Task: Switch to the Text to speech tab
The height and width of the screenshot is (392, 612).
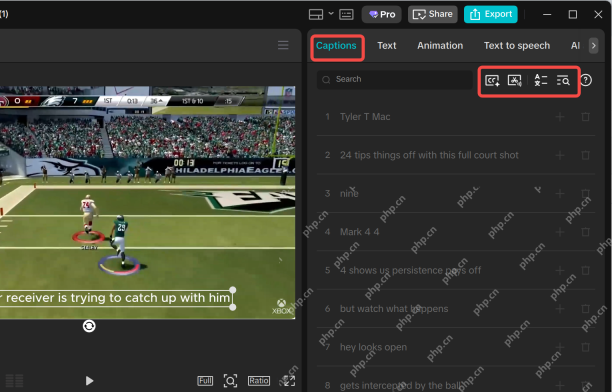Action: 517,46
